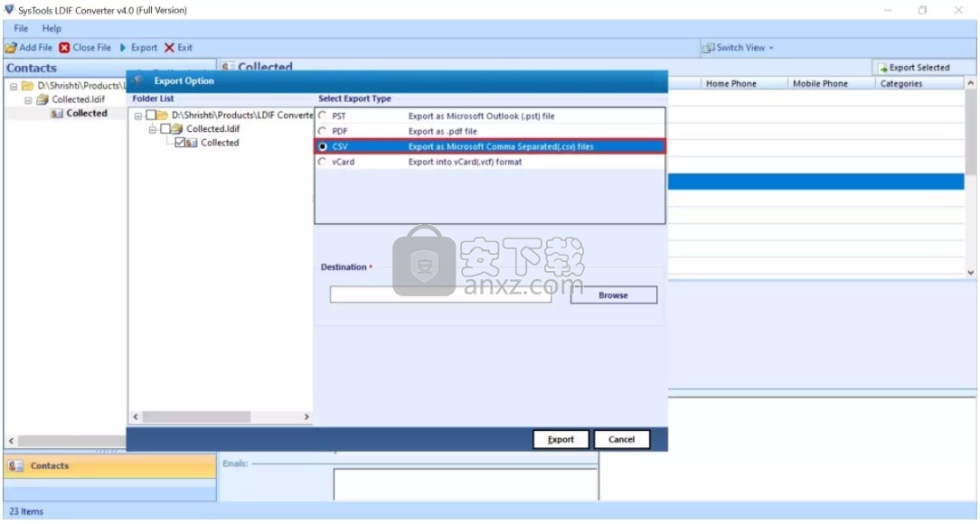
Task: Select the vCard export radio button
Action: [323, 162]
